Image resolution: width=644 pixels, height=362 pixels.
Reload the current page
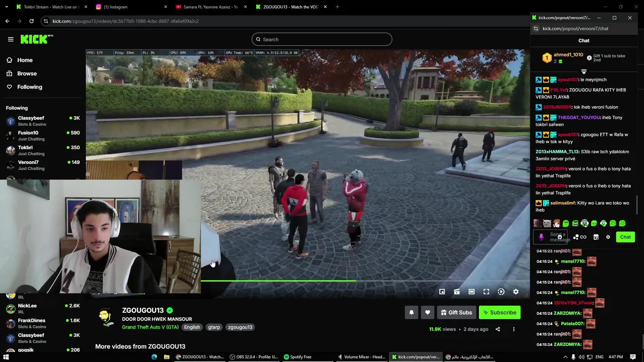(31, 21)
